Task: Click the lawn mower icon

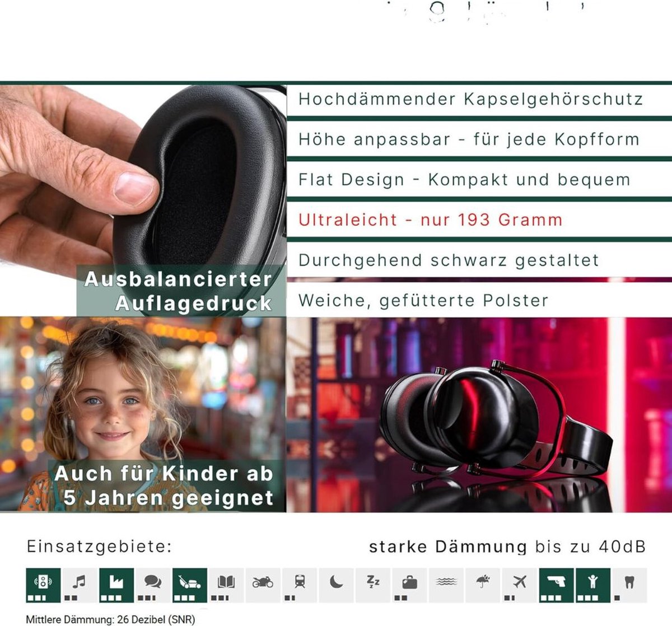Action: (x=190, y=585)
